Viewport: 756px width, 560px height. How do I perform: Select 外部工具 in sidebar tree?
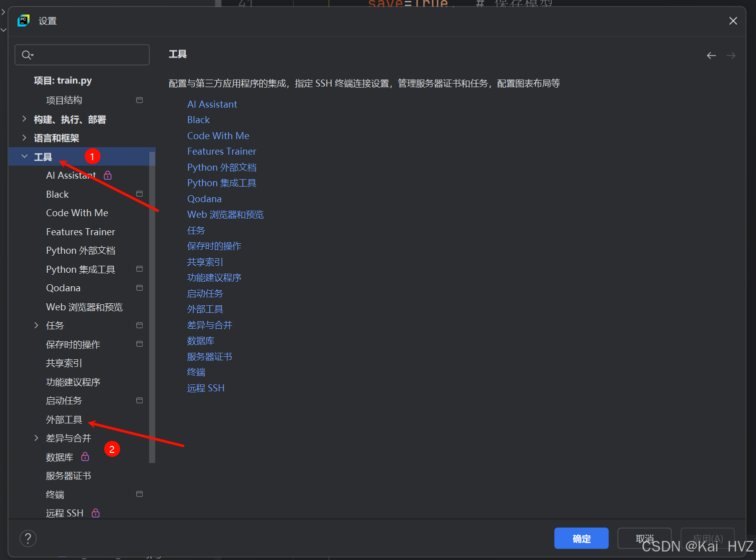coord(64,419)
